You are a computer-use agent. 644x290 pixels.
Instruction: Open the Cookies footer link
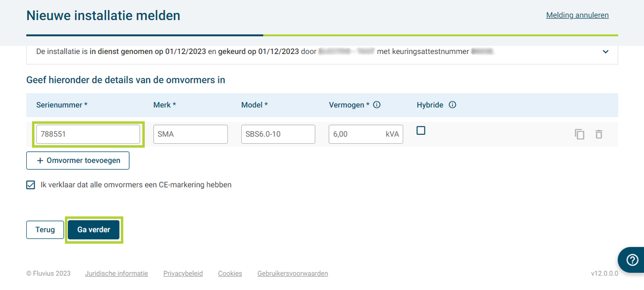tap(230, 274)
